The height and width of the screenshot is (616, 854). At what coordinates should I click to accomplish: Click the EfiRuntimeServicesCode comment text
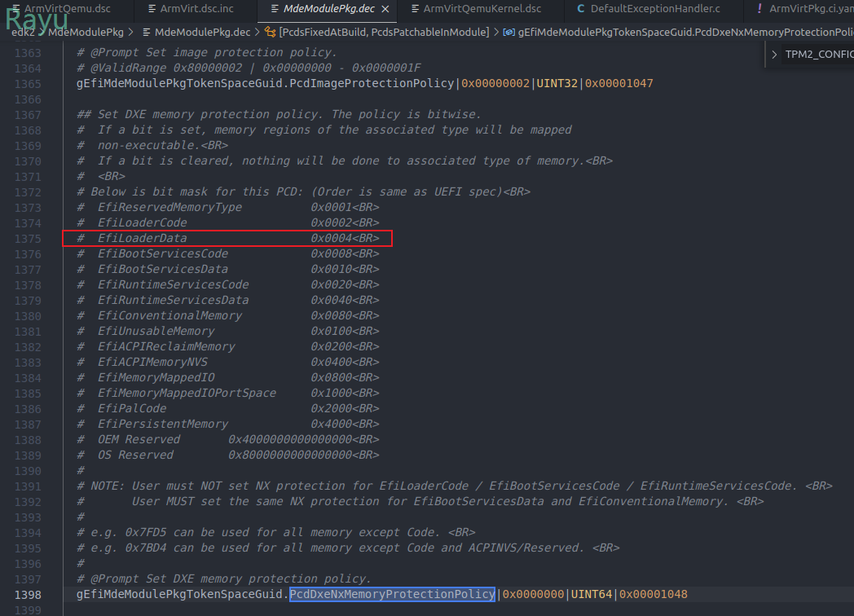[174, 284]
